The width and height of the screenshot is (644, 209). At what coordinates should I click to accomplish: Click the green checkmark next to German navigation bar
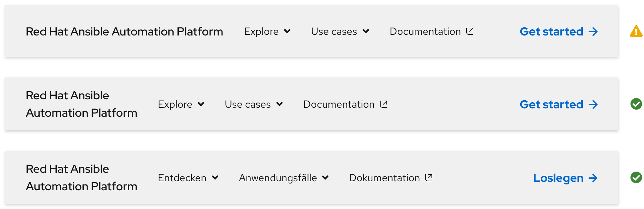click(x=636, y=178)
